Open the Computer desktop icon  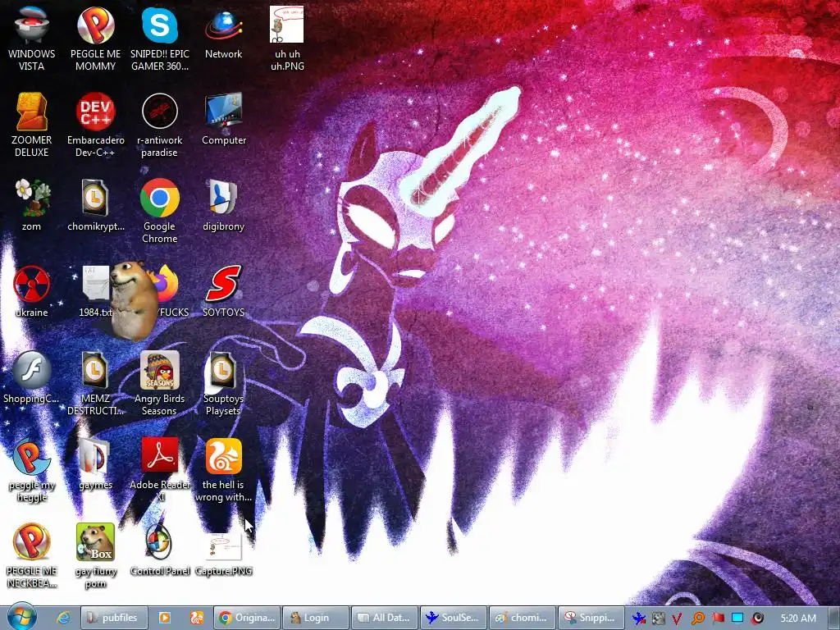click(223, 119)
